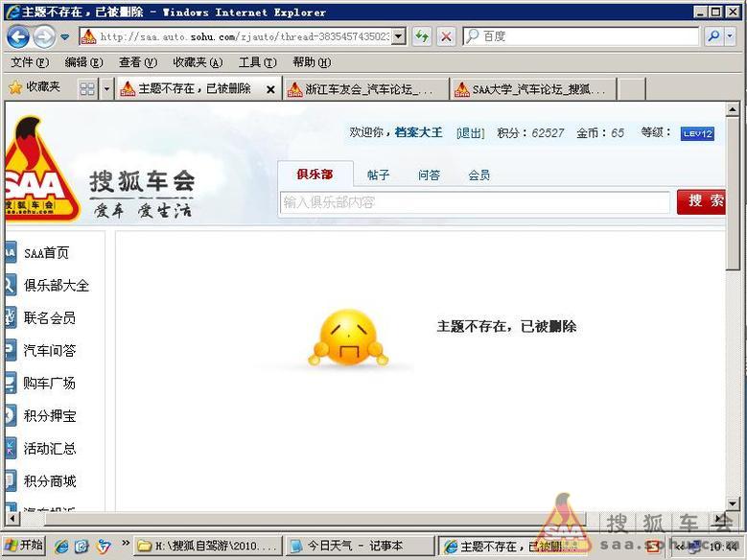Click the Refresh page icon

pyautogui.click(x=422, y=36)
